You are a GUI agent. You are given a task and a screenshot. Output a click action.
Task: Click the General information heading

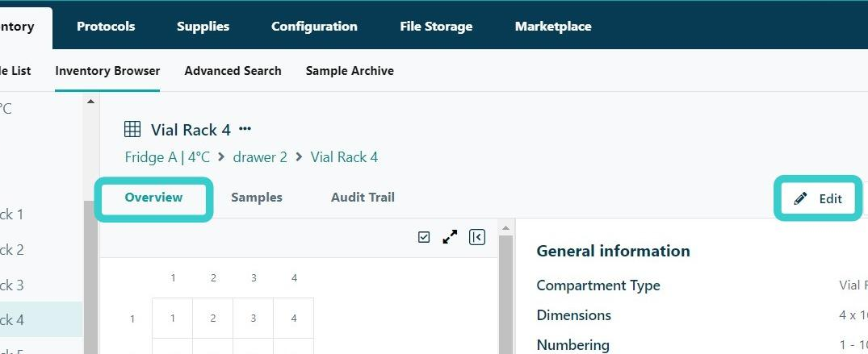[614, 251]
